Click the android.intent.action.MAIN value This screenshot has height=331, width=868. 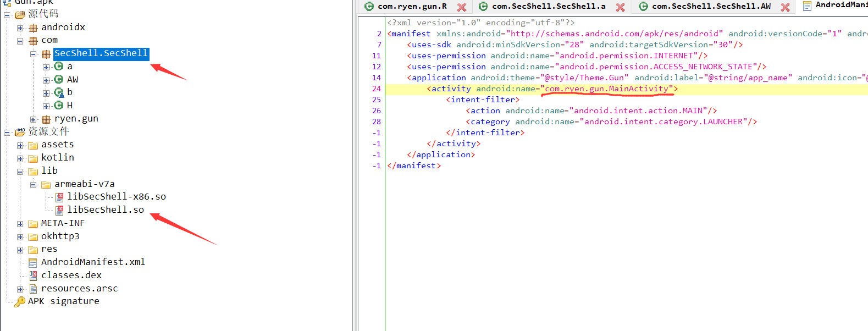(x=640, y=111)
